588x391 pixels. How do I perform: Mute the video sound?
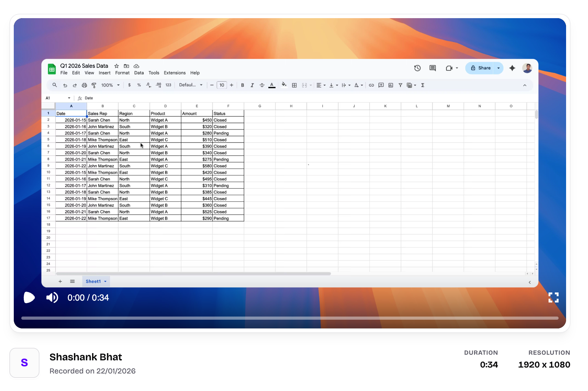52,297
